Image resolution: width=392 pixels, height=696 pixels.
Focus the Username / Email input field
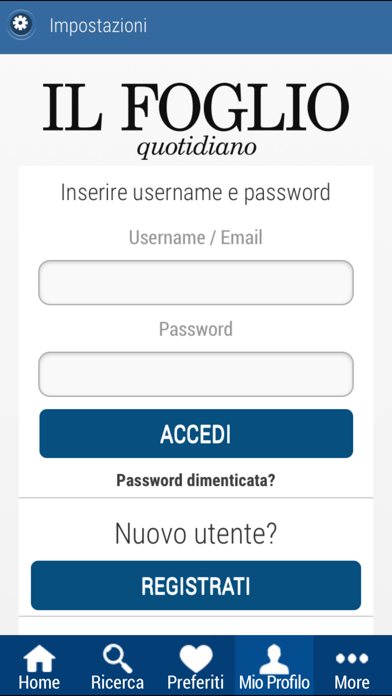click(196, 282)
